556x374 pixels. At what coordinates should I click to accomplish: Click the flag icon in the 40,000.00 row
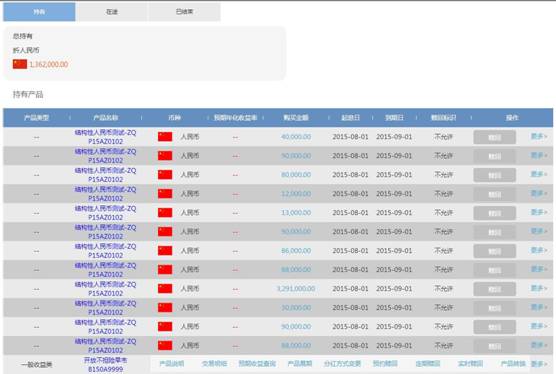(165, 136)
